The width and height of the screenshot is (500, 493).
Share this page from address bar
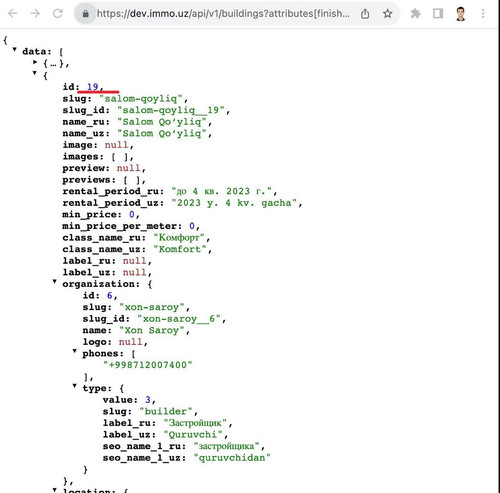click(x=365, y=14)
